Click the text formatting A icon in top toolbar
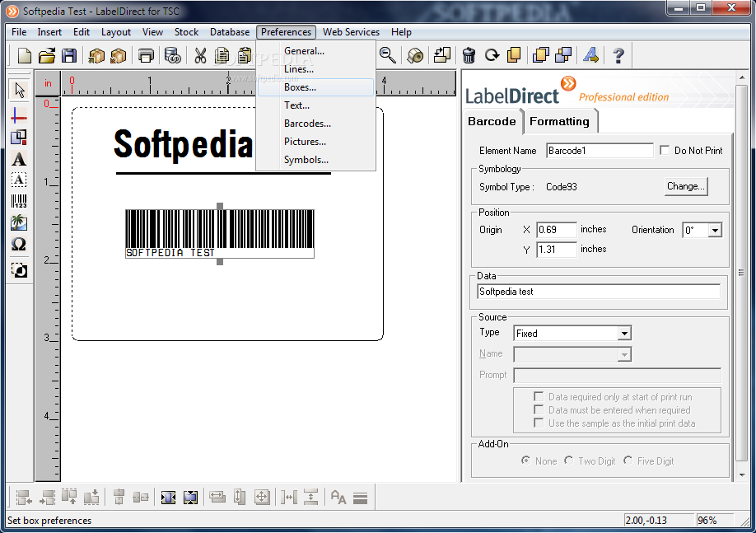The height and width of the screenshot is (533, 756). coord(591,55)
